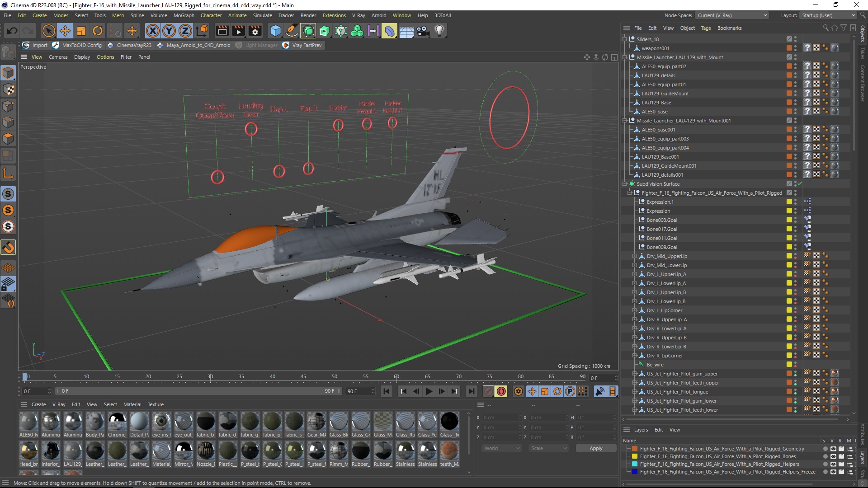Click the Import button
The width and height of the screenshot is (868, 488).
coord(35,45)
